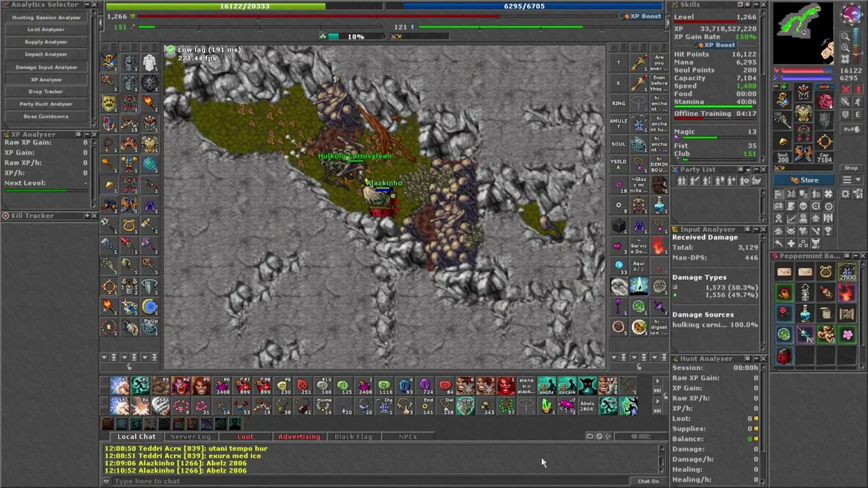Open the Input Analyser panel menu
This screenshot has height=488, width=868.
tap(749, 230)
